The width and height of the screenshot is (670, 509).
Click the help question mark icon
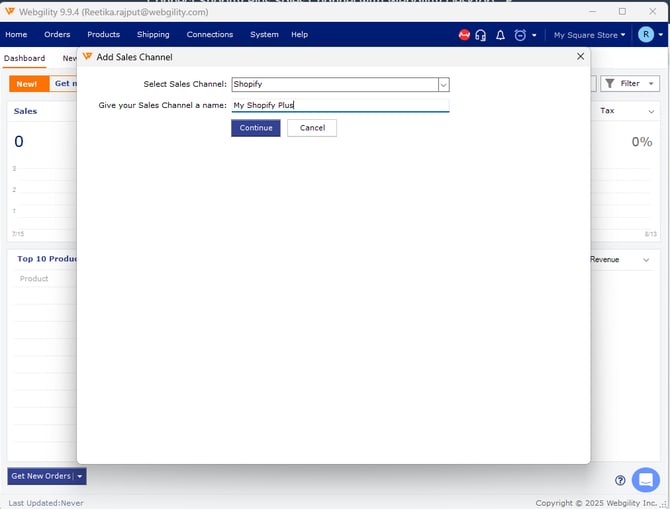pyautogui.click(x=620, y=480)
